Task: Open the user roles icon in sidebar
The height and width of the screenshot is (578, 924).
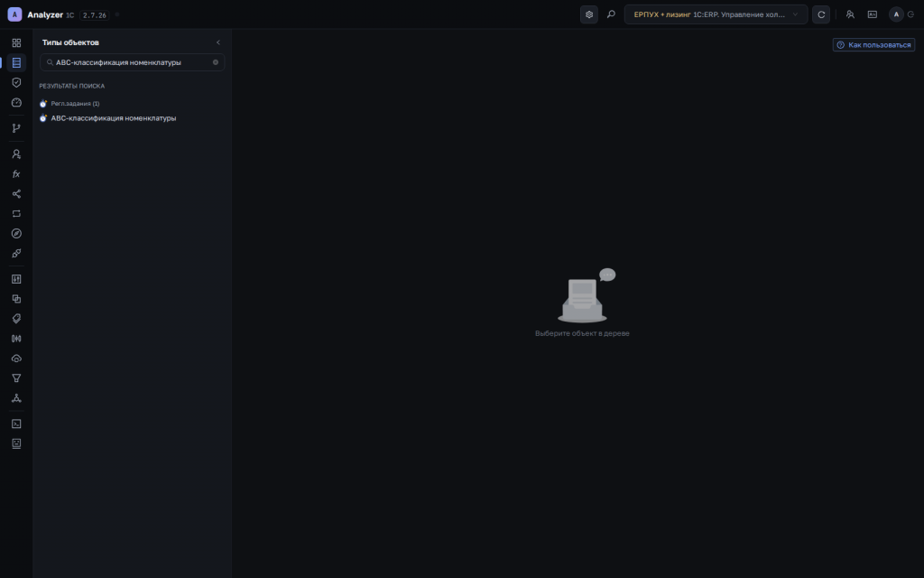Action: pos(16,154)
